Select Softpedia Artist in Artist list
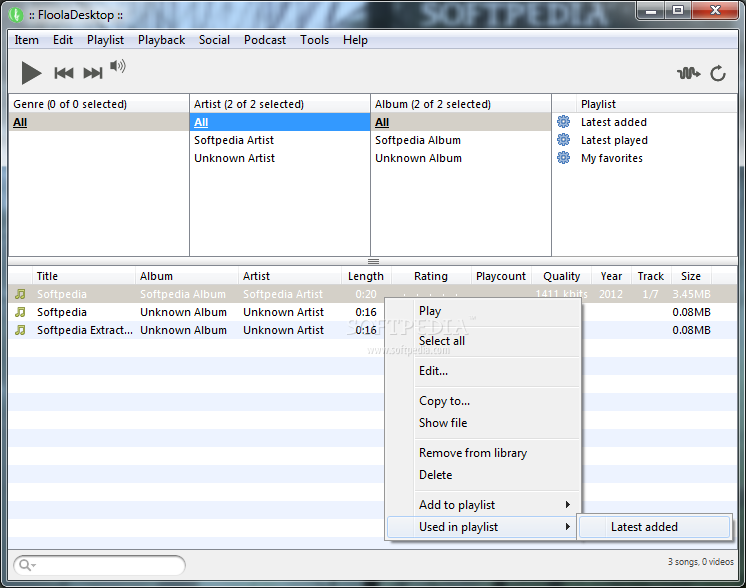This screenshot has width=746, height=588. pos(280,140)
